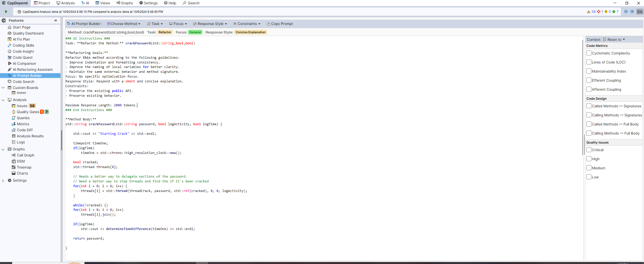
Task: Check the Critical quality issues box
Action: [589, 150]
